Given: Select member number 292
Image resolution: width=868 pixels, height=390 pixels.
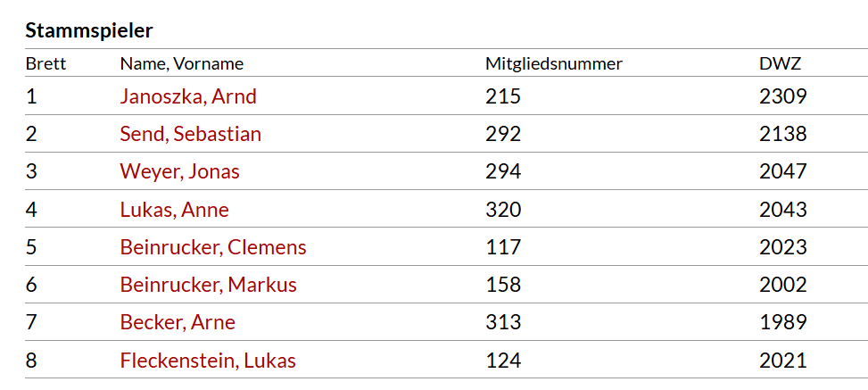Looking at the screenshot, I should [503, 135].
